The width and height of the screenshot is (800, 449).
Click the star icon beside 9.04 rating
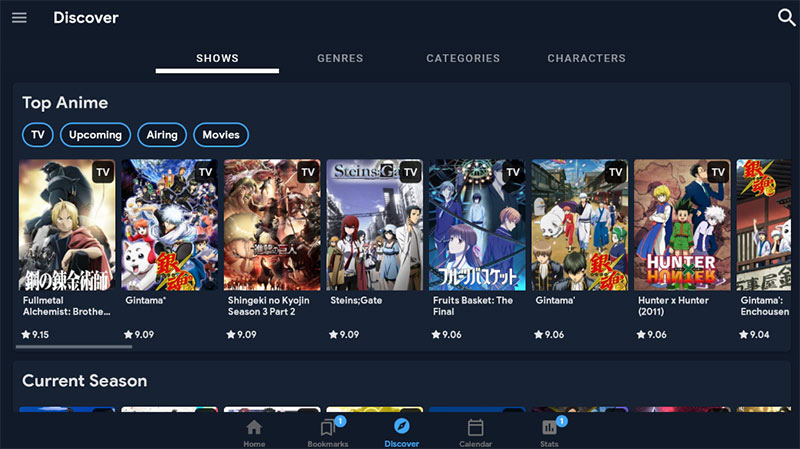click(x=744, y=335)
